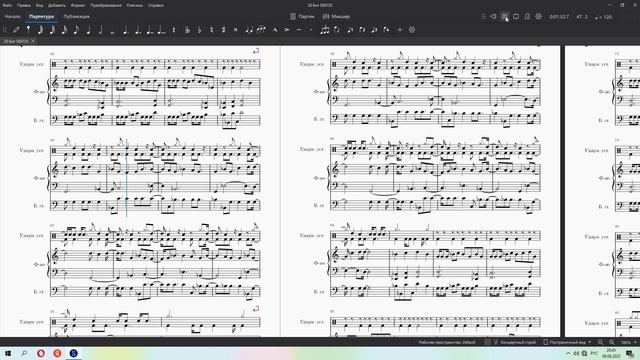This screenshot has height=360, width=640.
Task: Toggle sharp accidental
Action: pos(223,29)
